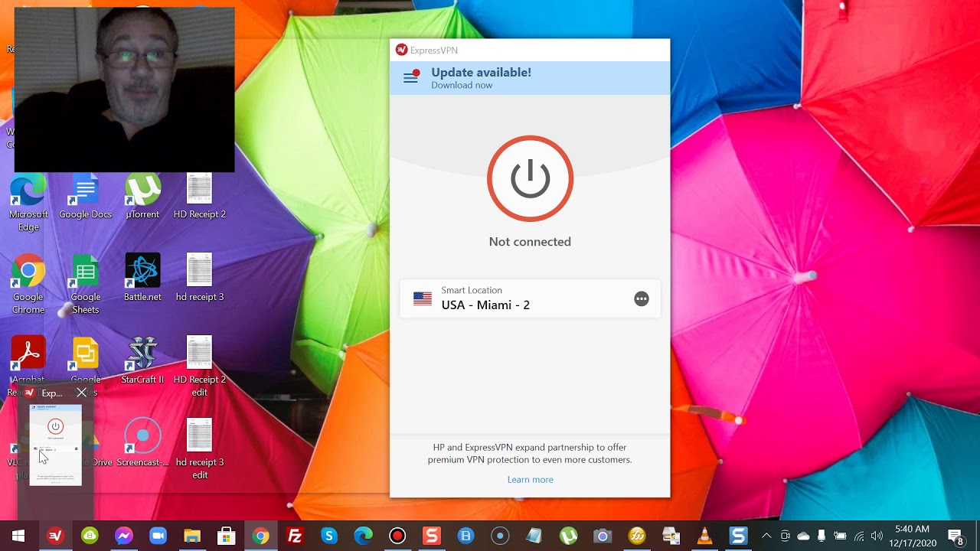Select the hd receipt 3 desktop file
980x551 pixels.
200,278
